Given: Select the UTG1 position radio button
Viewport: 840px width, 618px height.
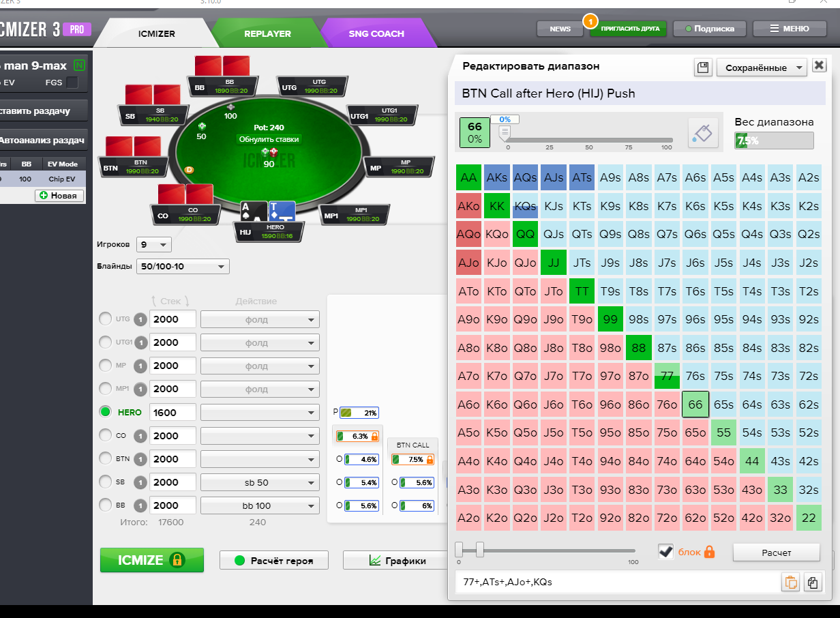Looking at the screenshot, I should point(106,342).
